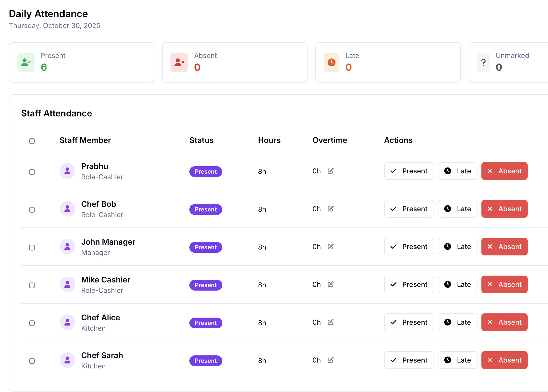The height and width of the screenshot is (392, 548).
Task: Click the orange Late clock icon
Action: (332, 62)
